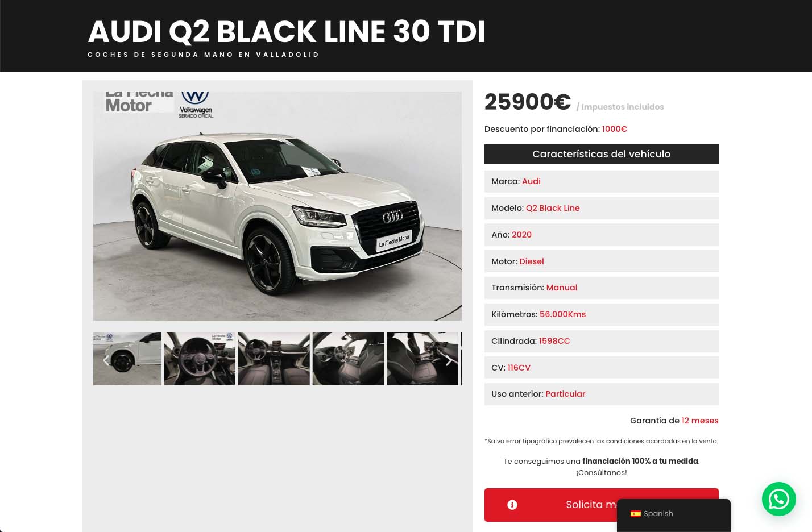Click the Audi brand link

[531, 181]
